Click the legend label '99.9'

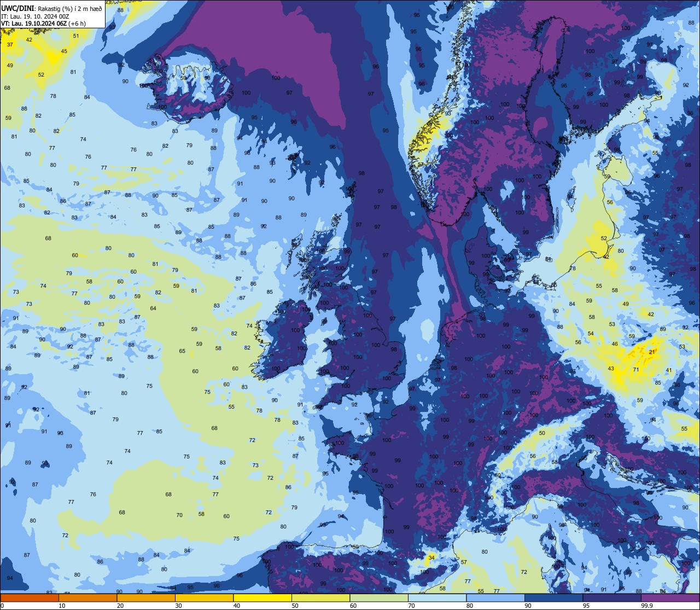(647, 606)
